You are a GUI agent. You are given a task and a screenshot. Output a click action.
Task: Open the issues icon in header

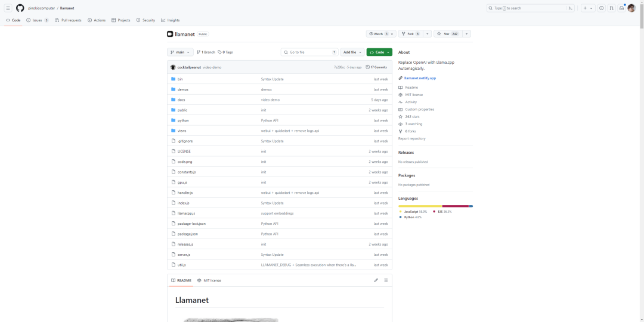click(601, 8)
